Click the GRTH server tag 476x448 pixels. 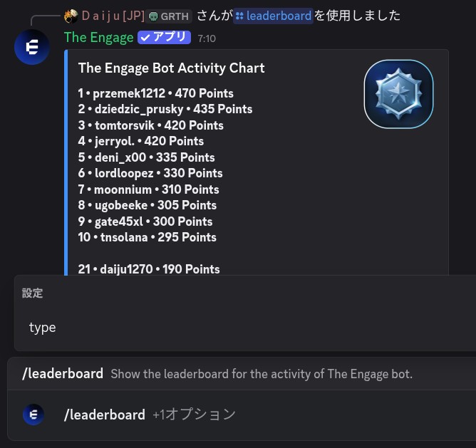170,16
